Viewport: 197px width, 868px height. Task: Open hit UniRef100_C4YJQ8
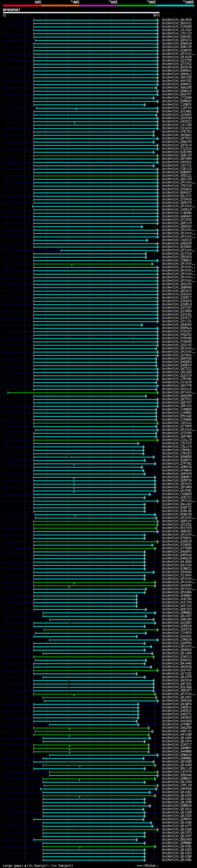click(x=176, y=125)
